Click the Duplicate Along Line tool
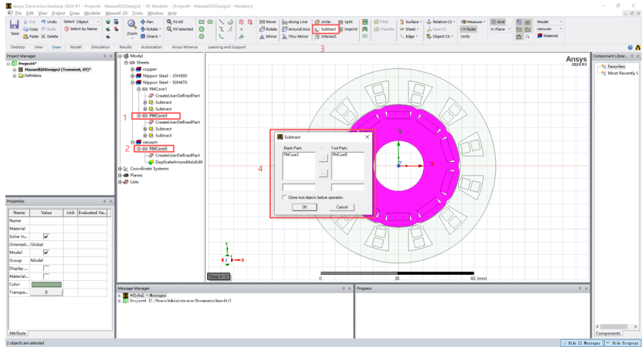This screenshot has height=347, width=644. pyautogui.click(x=295, y=21)
